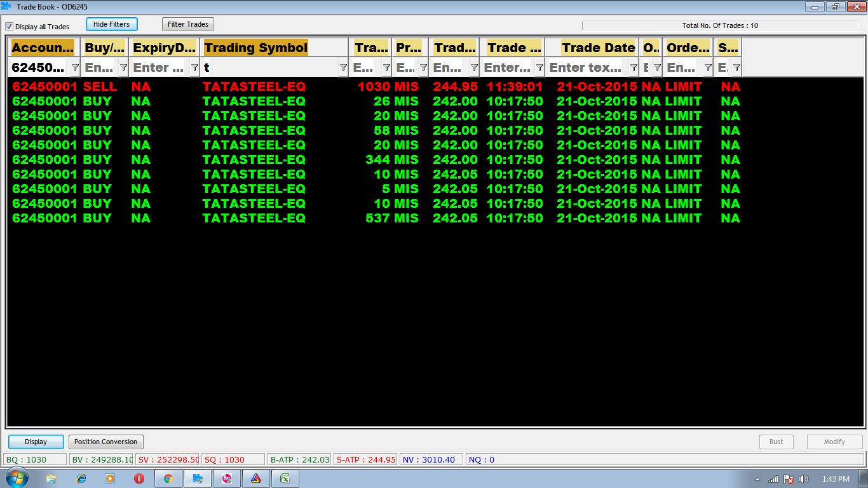Click the Filter Trades button

[188, 24]
